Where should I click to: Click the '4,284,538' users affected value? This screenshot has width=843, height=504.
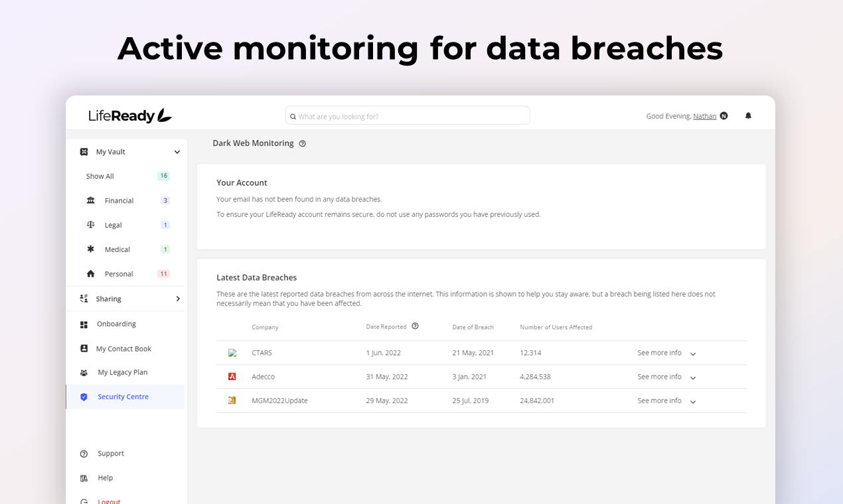click(535, 377)
